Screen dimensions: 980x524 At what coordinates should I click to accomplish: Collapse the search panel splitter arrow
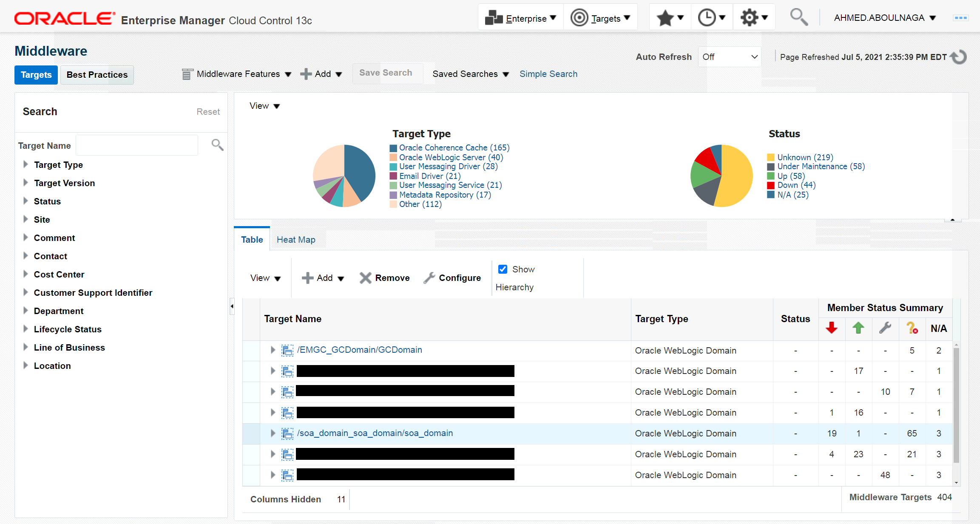tap(232, 306)
